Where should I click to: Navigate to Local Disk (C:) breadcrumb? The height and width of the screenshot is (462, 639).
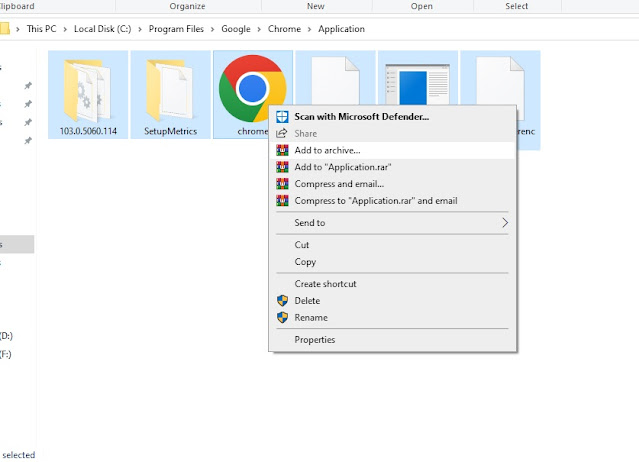[x=102, y=29]
